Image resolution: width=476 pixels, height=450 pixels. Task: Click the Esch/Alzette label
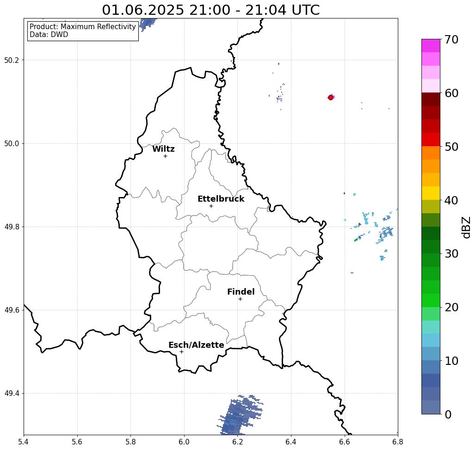196,345
